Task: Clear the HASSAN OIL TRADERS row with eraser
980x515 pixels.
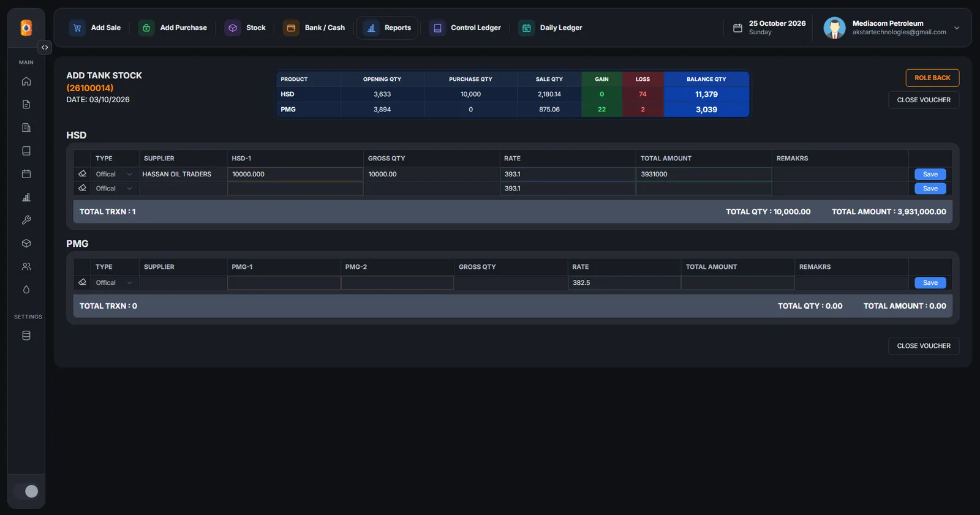Action: [82, 174]
